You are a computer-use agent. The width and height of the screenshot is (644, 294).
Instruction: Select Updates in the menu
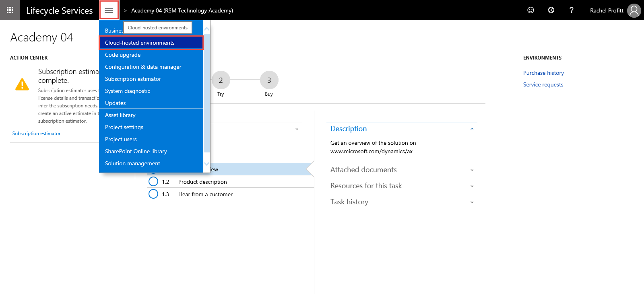[x=151, y=103]
